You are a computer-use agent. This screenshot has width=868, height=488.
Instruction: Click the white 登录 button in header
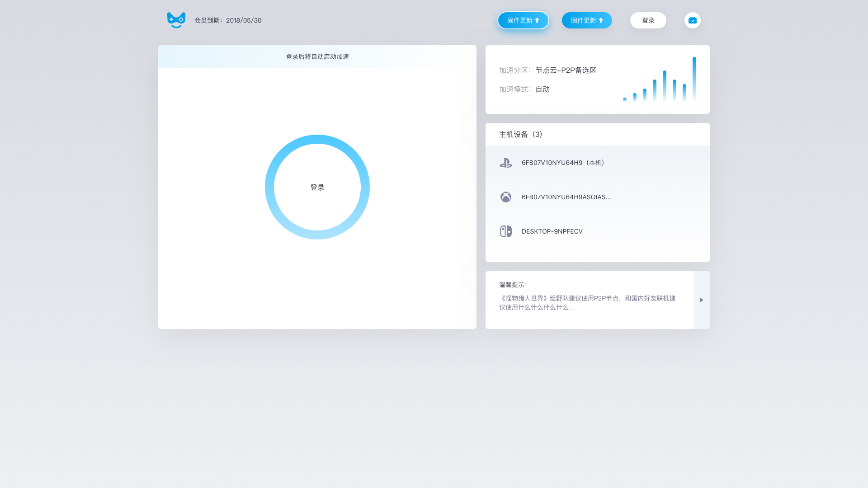(x=648, y=20)
